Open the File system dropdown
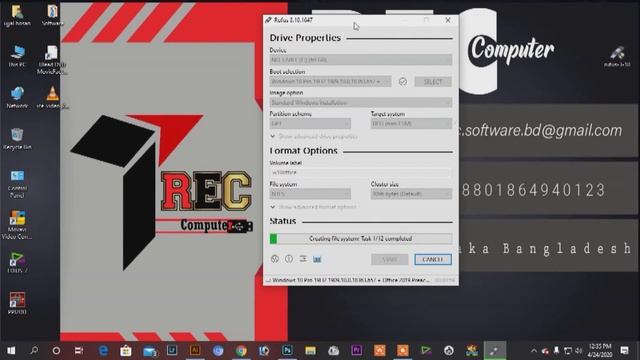Screen dimensions: 640x360 pos(310,194)
